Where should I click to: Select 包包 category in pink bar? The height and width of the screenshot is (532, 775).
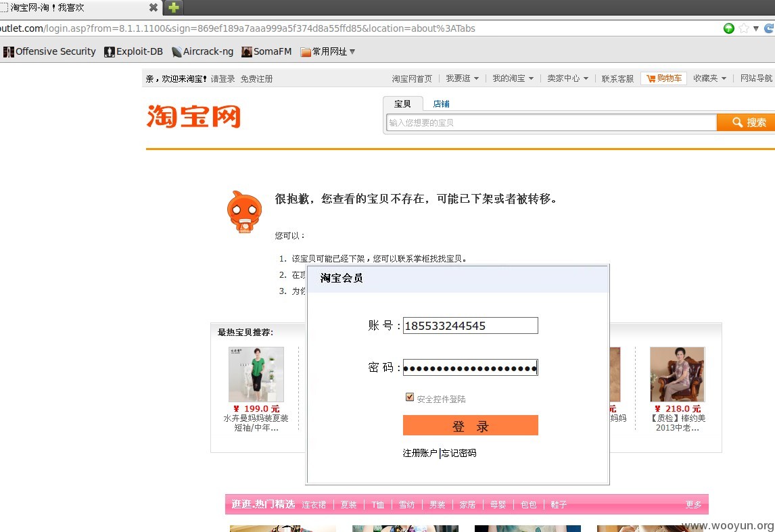(528, 505)
